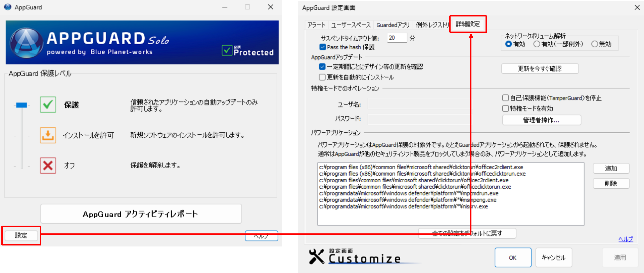Select the x86 officec2rclient.exe list entry
Viewport: 644px width, 273px height.
[x=421, y=167]
